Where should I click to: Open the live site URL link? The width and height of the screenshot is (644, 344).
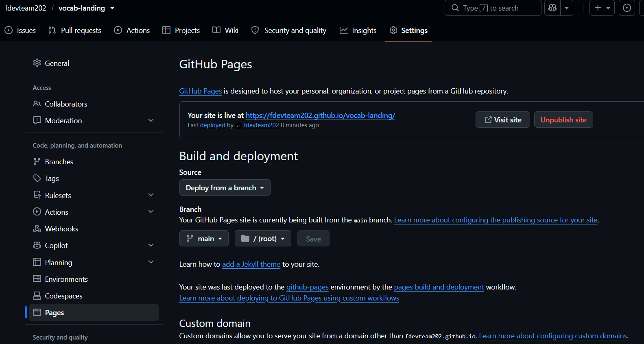(321, 115)
